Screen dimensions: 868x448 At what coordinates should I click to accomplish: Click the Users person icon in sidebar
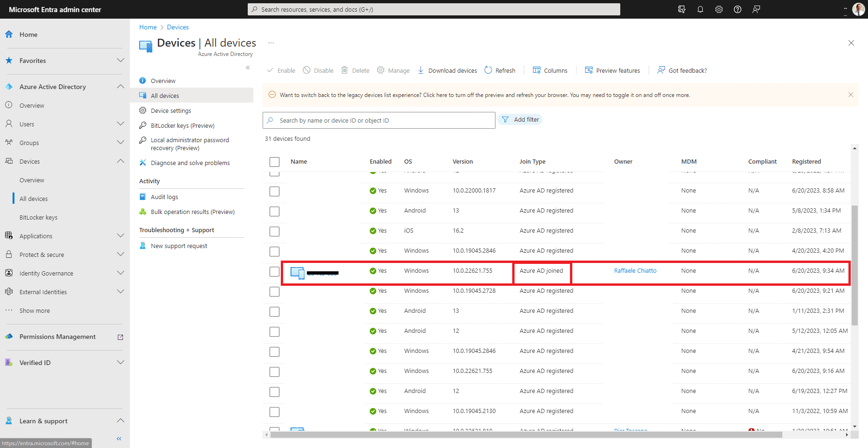point(9,124)
